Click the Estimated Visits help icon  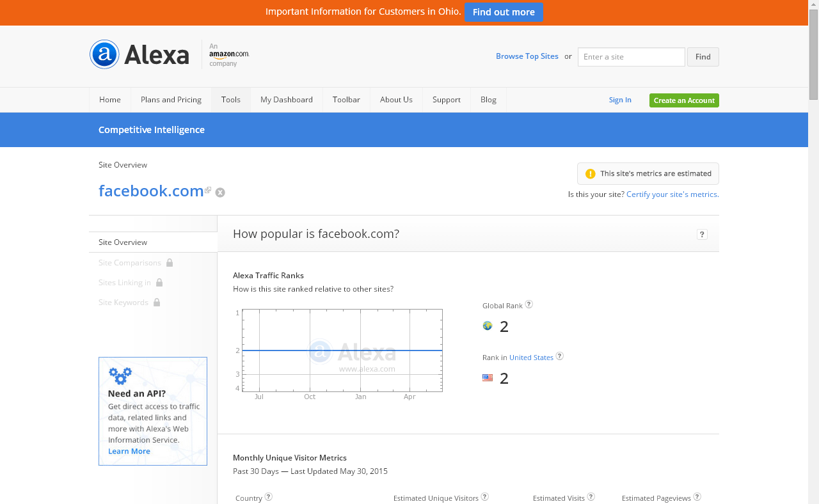coord(591,497)
